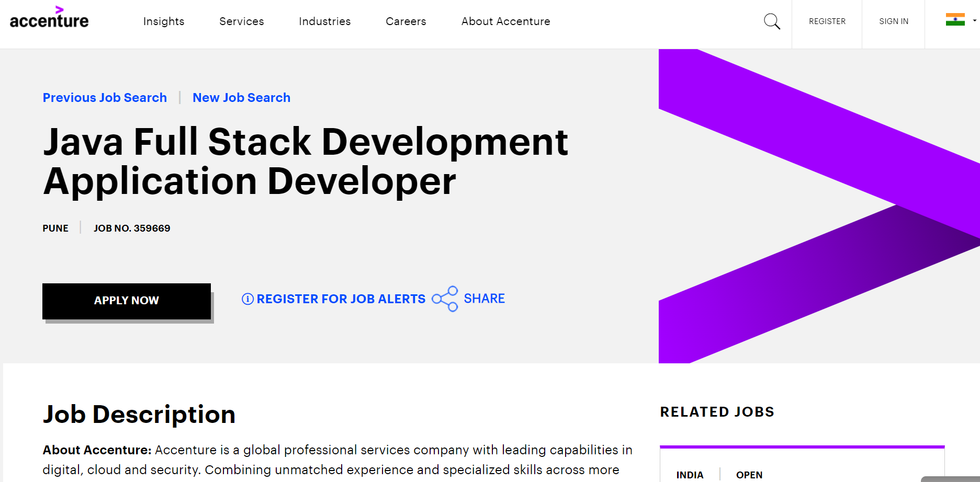Viewport: 980px width, 482px height.
Task: Open the Careers menu
Action: point(406,21)
